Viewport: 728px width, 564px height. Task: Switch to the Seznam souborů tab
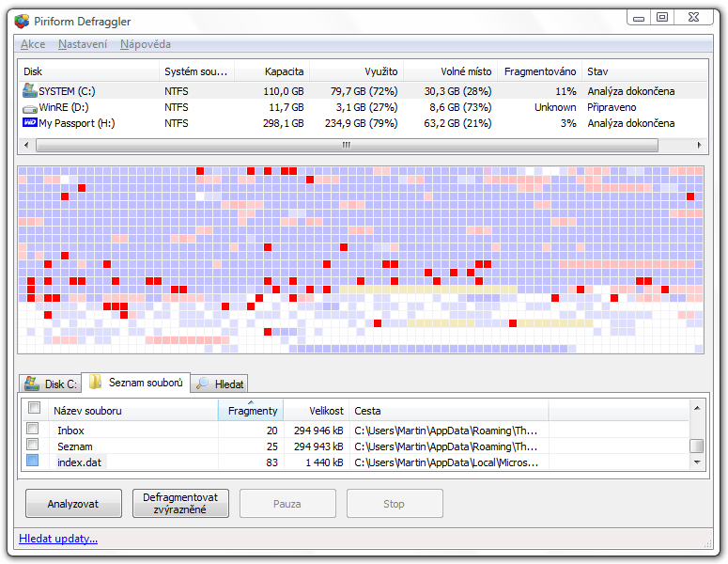(x=136, y=383)
